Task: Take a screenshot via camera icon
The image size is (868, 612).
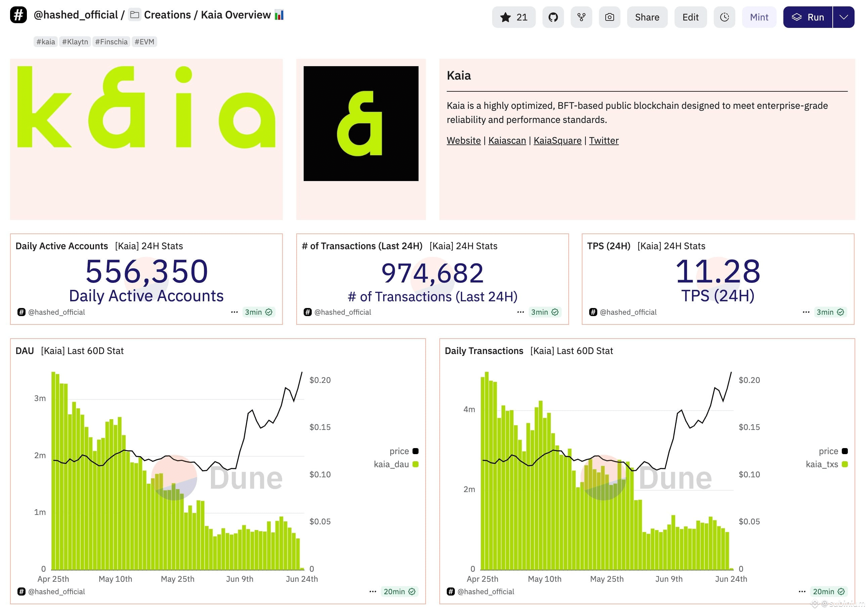Action: [x=610, y=17]
